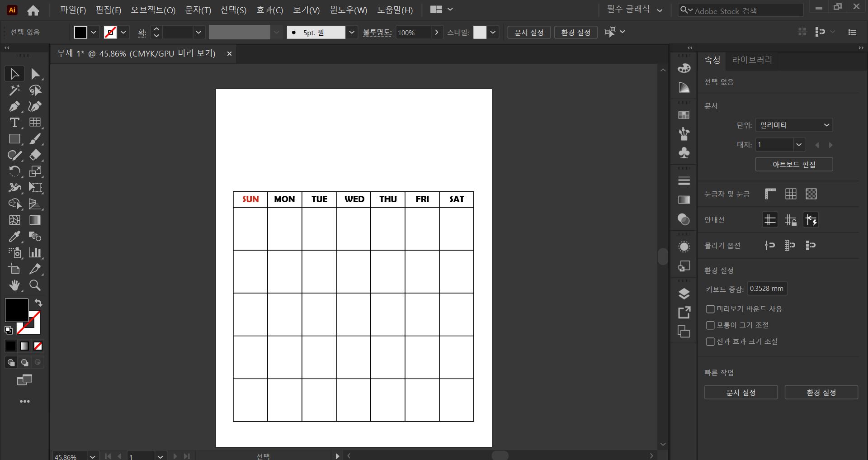Image resolution: width=868 pixels, height=460 pixels.
Task: Select the Column Graph tool
Action: (x=35, y=253)
